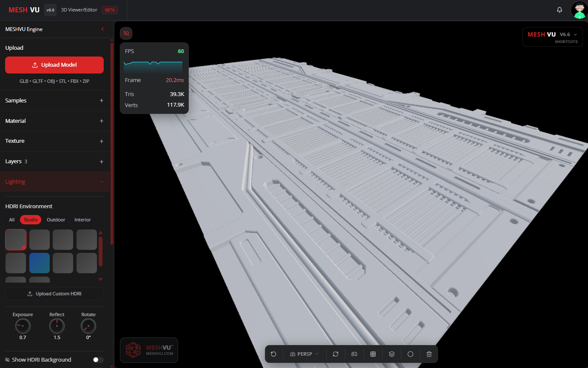The width and height of the screenshot is (588, 368).
Task: Click the Rotate knob
Action: [x=88, y=326]
